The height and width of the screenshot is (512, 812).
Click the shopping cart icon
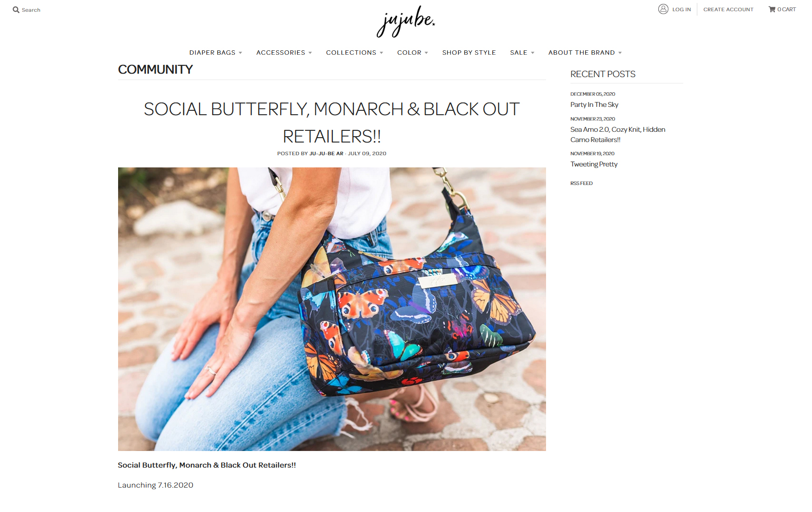(x=772, y=9)
